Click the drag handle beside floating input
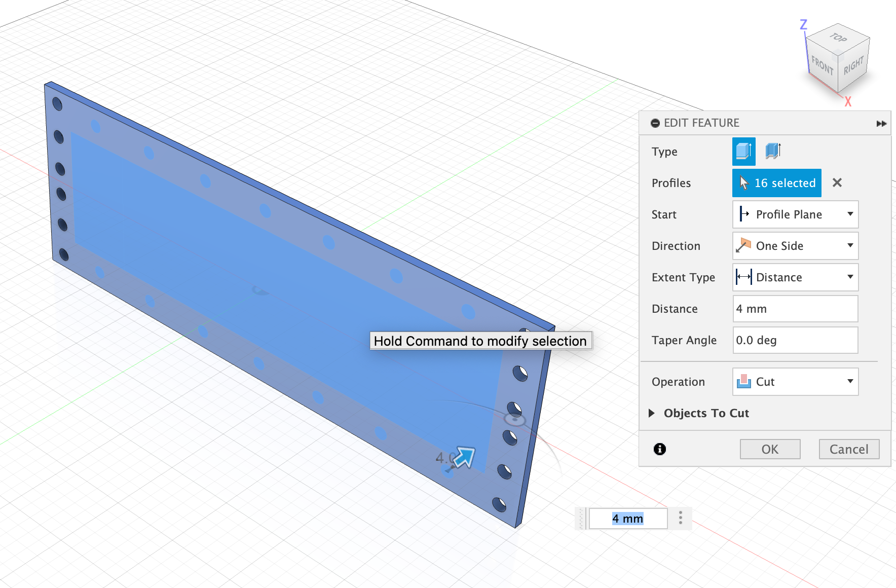896x588 pixels. (581, 519)
